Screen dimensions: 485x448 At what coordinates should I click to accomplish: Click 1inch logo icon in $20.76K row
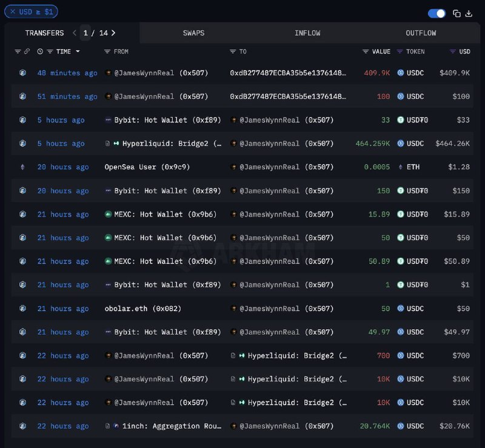(x=116, y=426)
